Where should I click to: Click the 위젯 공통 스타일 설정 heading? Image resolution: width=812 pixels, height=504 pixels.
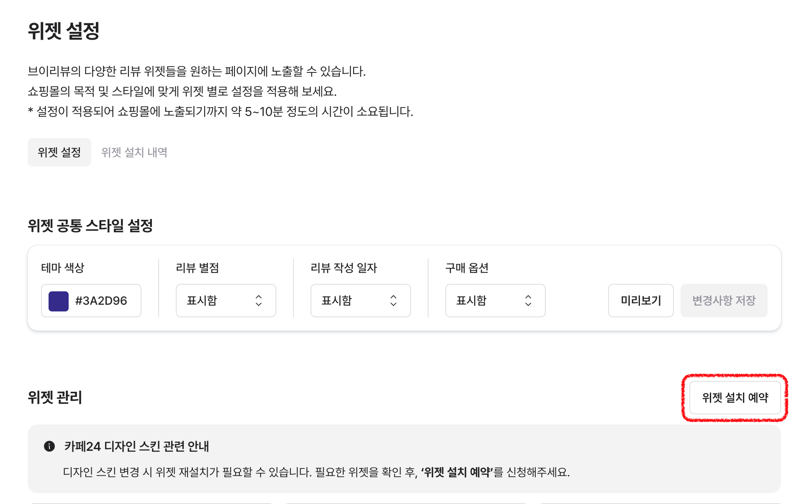[x=90, y=226]
